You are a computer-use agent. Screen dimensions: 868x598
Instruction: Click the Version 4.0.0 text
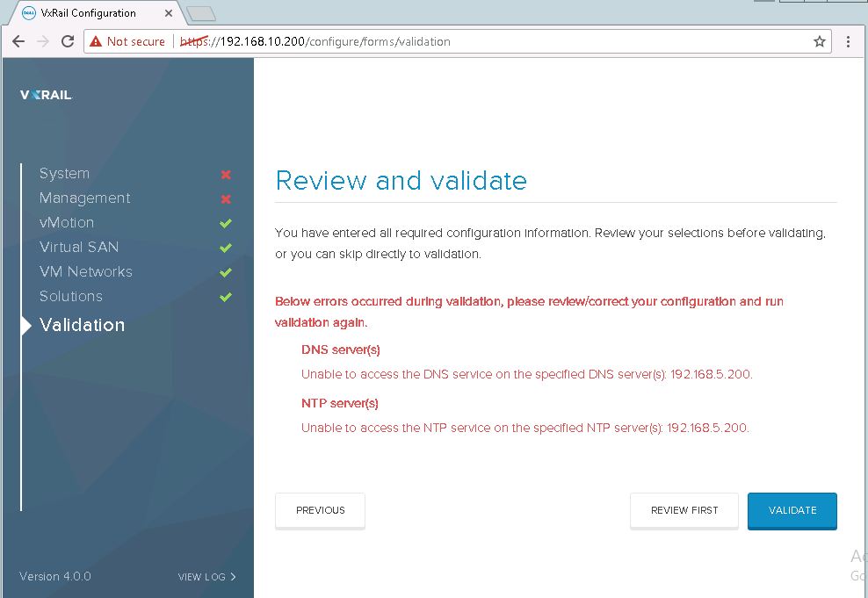click(x=54, y=576)
